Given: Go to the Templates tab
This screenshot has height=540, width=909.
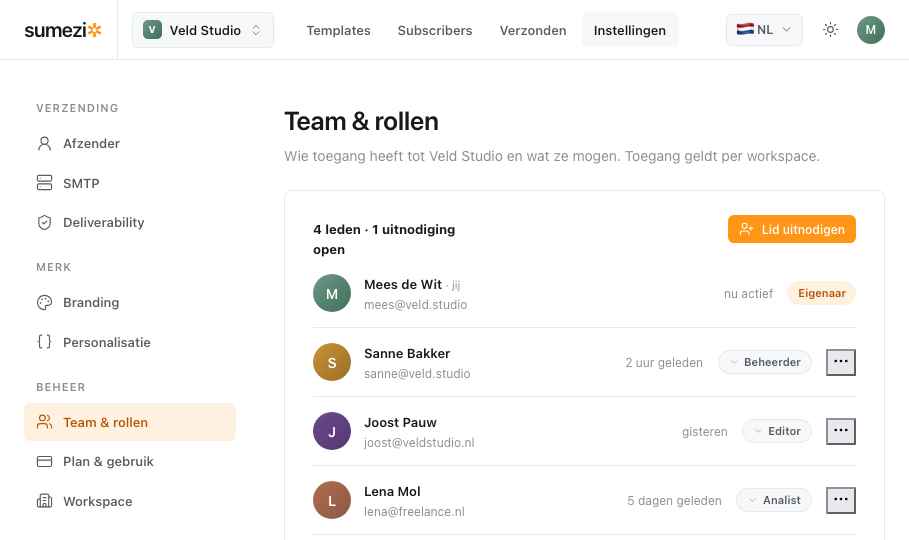Looking at the screenshot, I should click(339, 30).
